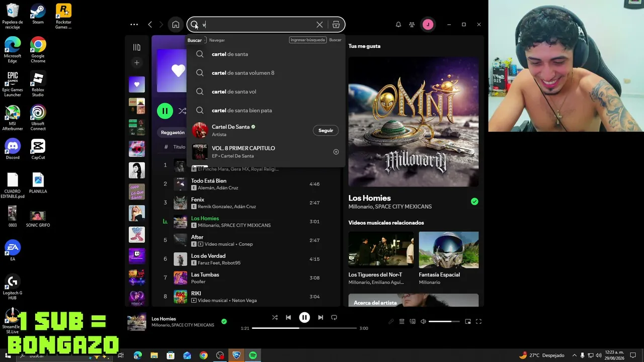Click the Navegar tab in search dropdown
The width and height of the screenshot is (644, 362).
click(x=217, y=40)
